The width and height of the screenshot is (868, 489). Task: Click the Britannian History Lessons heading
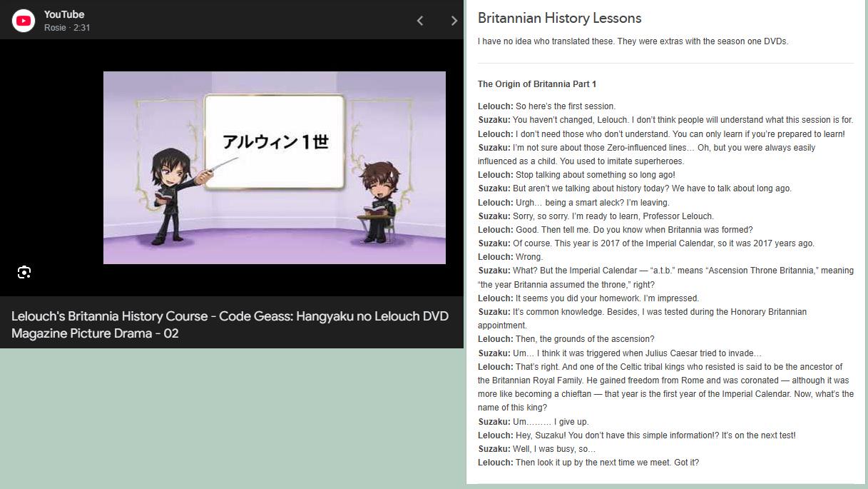(559, 19)
